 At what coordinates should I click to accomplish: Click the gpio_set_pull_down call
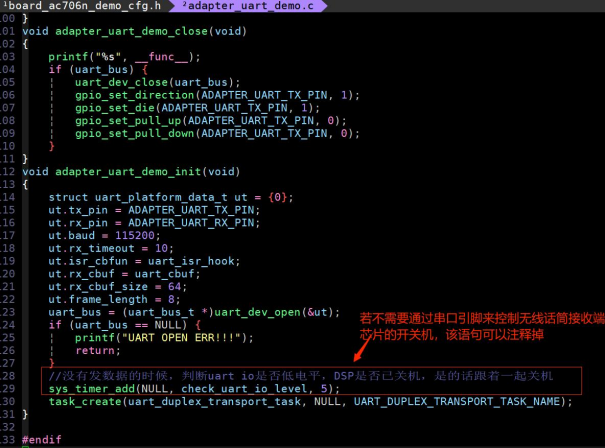pyautogui.click(x=217, y=133)
